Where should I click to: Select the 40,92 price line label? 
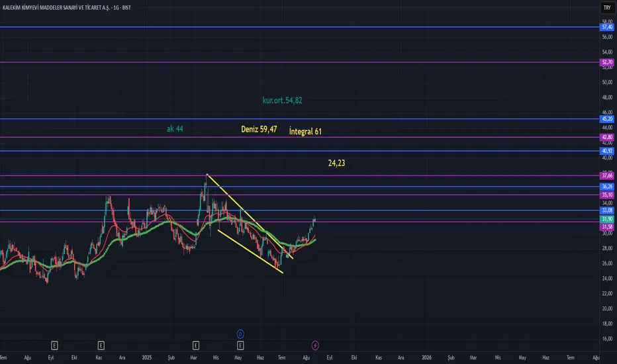pos(607,151)
